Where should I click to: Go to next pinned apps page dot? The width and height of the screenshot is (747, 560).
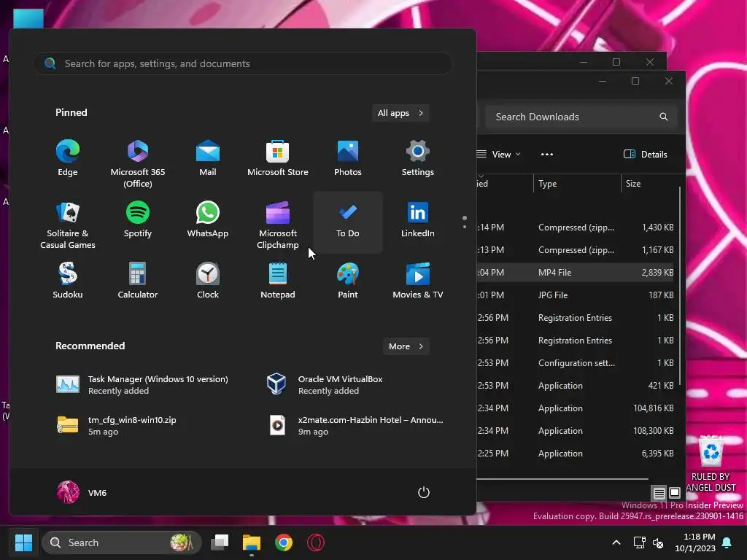(465, 227)
